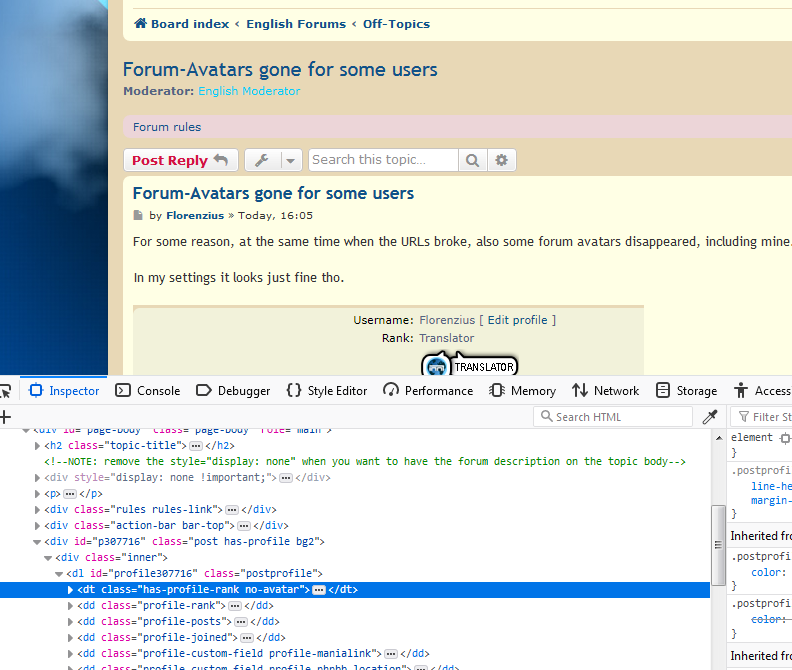The image size is (792, 670).
Task: Expand the rules rules-link div node
Action: point(37,510)
